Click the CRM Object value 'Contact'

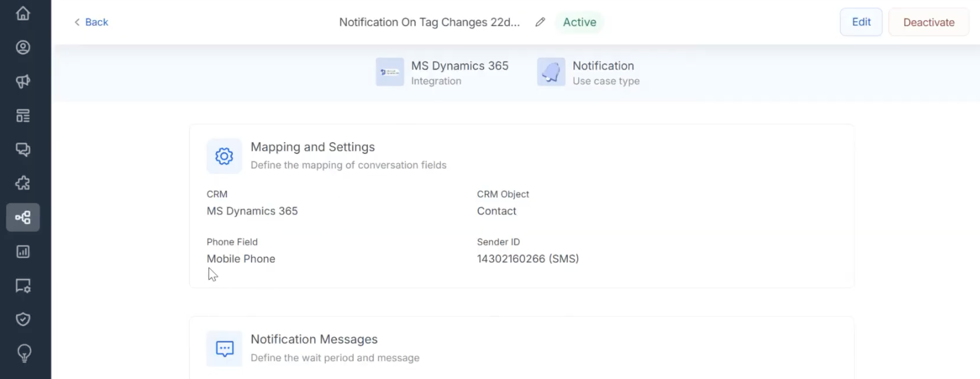click(497, 211)
